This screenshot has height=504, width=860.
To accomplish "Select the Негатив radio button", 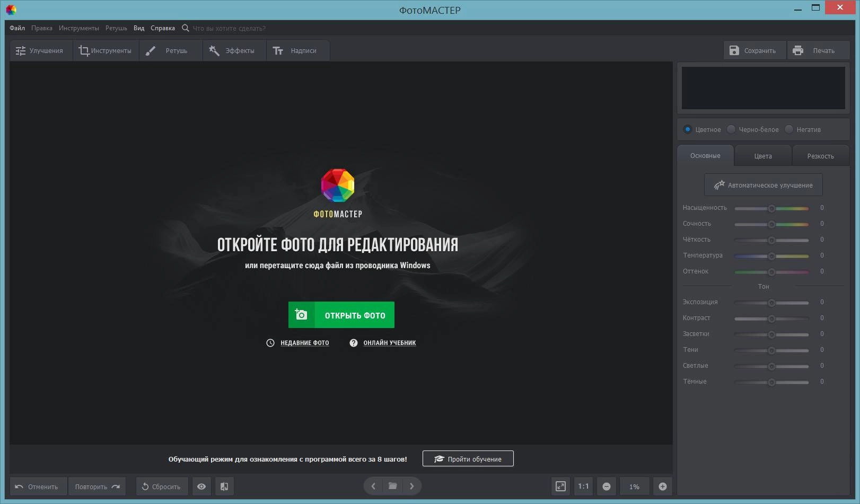I will pyautogui.click(x=789, y=129).
